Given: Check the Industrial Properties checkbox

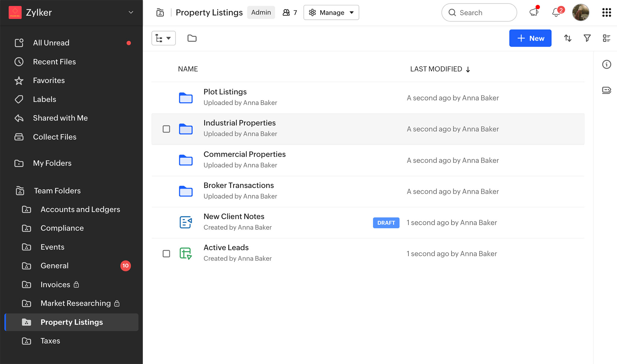Looking at the screenshot, I should [166, 129].
